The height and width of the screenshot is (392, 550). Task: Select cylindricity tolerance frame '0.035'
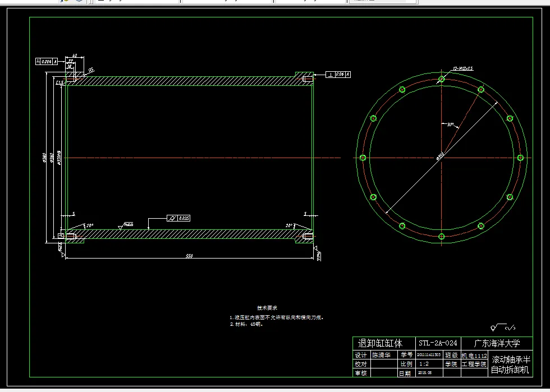pyautogui.click(x=178, y=218)
